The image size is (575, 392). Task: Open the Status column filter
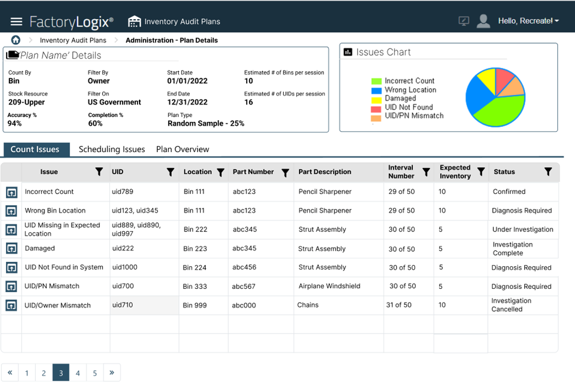pyautogui.click(x=548, y=172)
